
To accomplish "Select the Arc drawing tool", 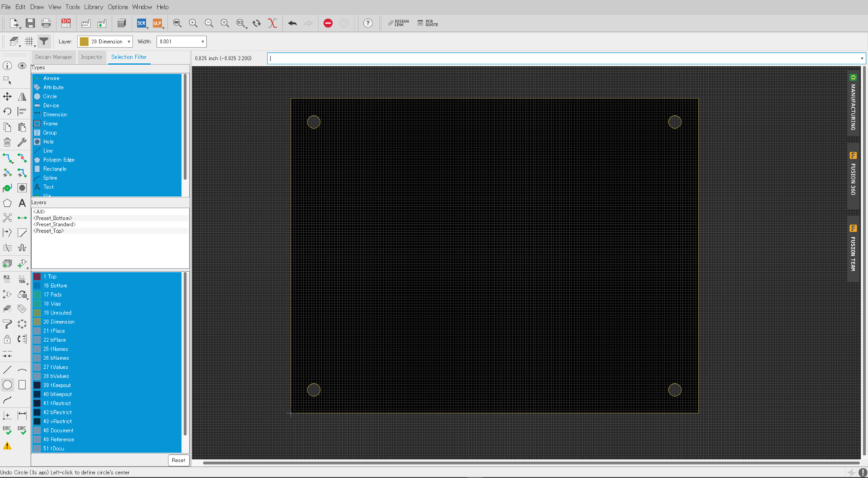I will click(22, 370).
